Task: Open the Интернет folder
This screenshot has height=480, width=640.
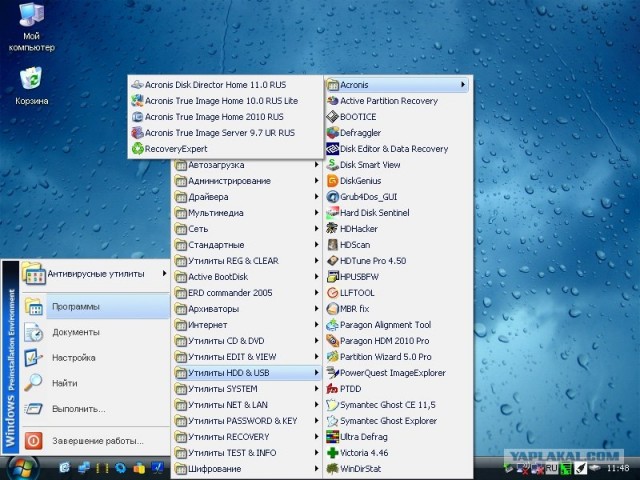Action: [x=247, y=324]
